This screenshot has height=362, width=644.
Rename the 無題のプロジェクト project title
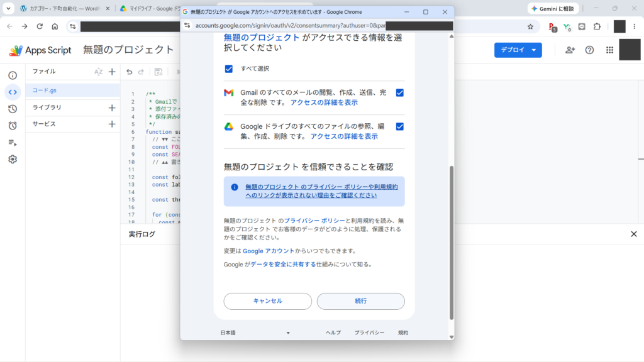point(128,50)
